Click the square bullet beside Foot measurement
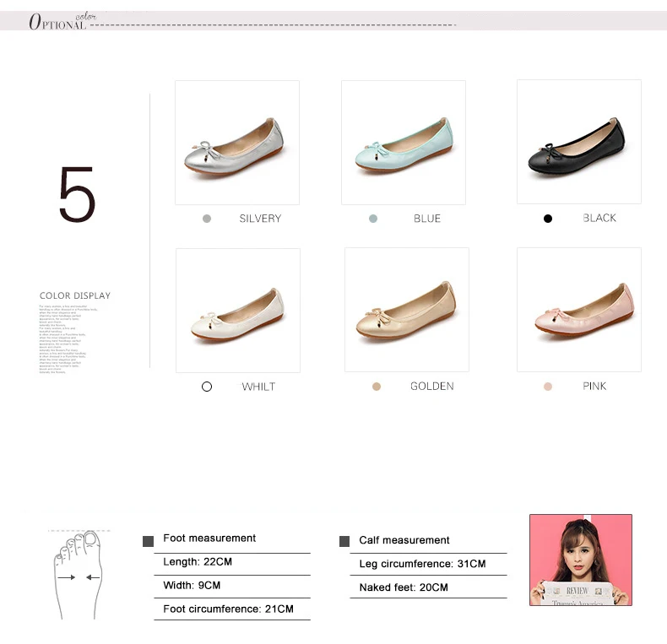Image resolution: width=667 pixels, height=644 pixels. pyautogui.click(x=148, y=542)
